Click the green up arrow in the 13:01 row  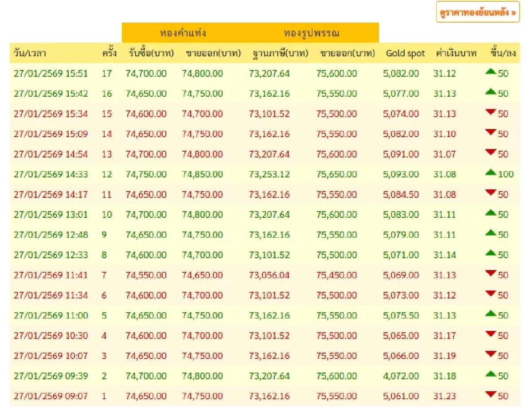(x=491, y=213)
